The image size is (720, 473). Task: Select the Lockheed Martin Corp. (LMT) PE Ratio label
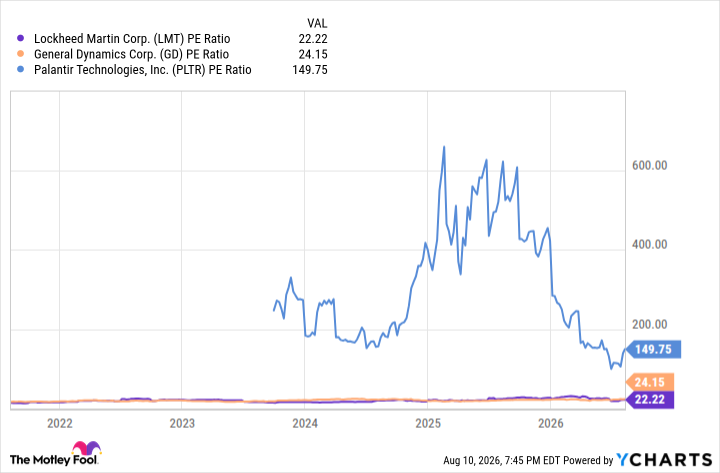(x=132, y=39)
